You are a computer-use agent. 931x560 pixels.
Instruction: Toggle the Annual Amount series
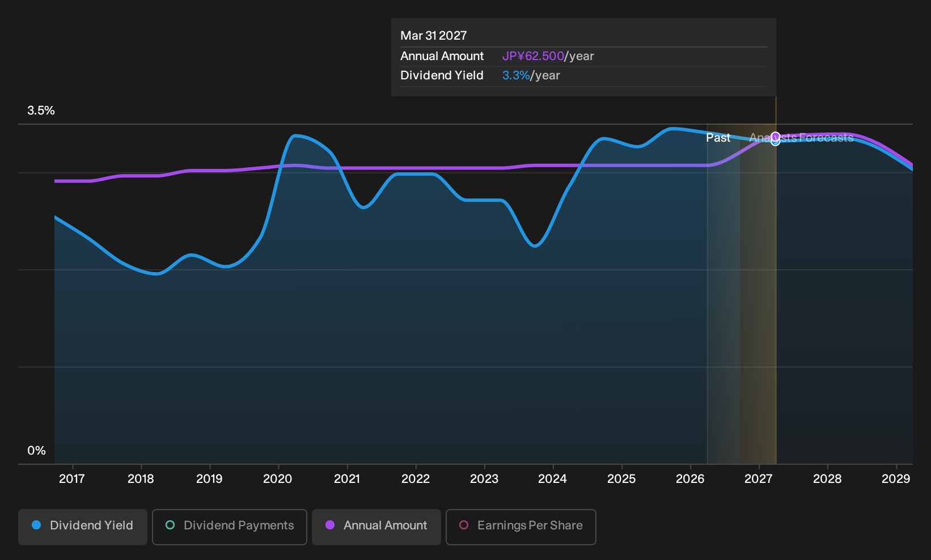coord(376,527)
